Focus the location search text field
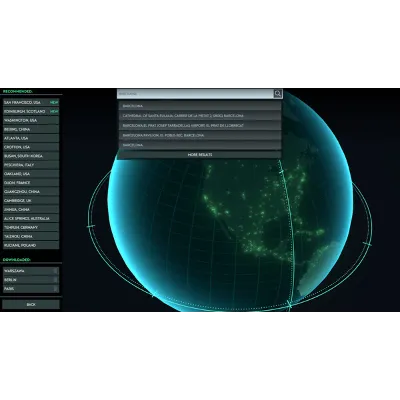The image size is (400, 400). coord(196,94)
